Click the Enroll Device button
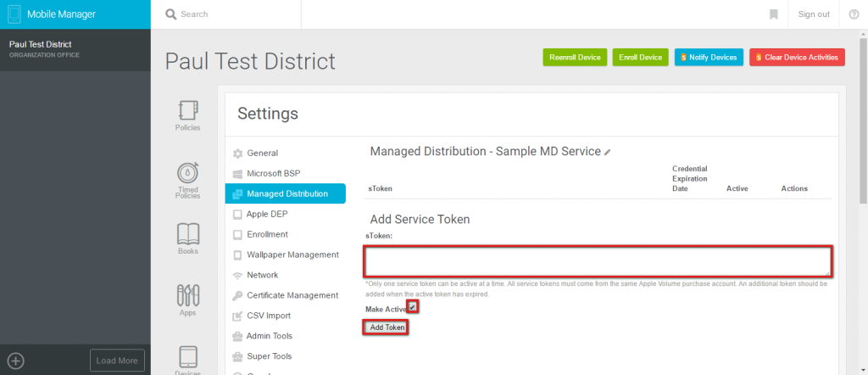The width and height of the screenshot is (868, 375). [641, 58]
